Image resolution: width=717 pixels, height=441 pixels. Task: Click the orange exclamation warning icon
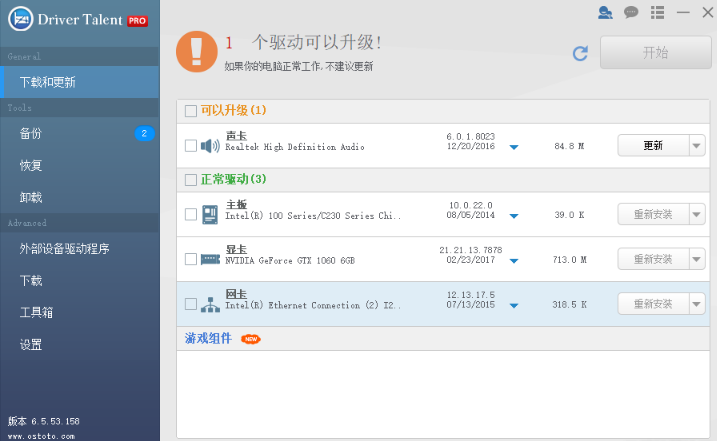[x=197, y=51]
